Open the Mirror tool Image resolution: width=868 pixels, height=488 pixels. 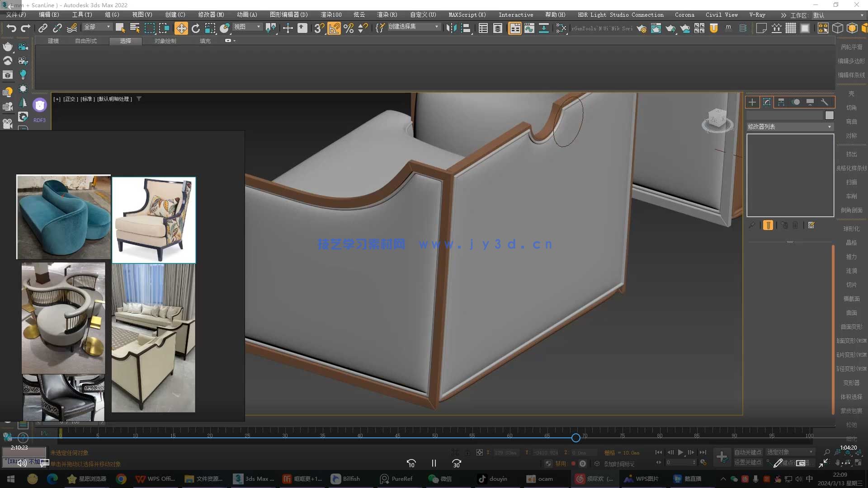(451, 28)
